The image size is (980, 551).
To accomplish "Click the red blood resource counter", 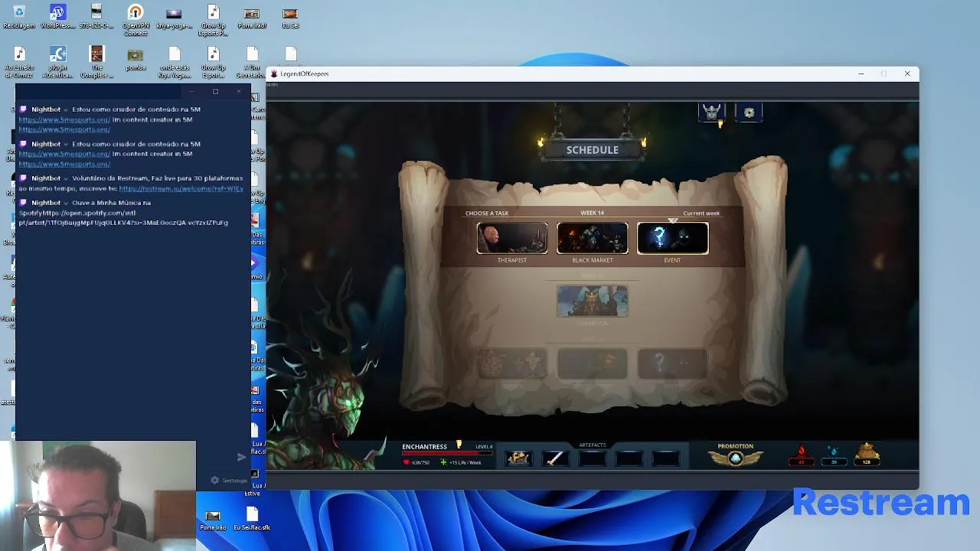I will pos(802,455).
